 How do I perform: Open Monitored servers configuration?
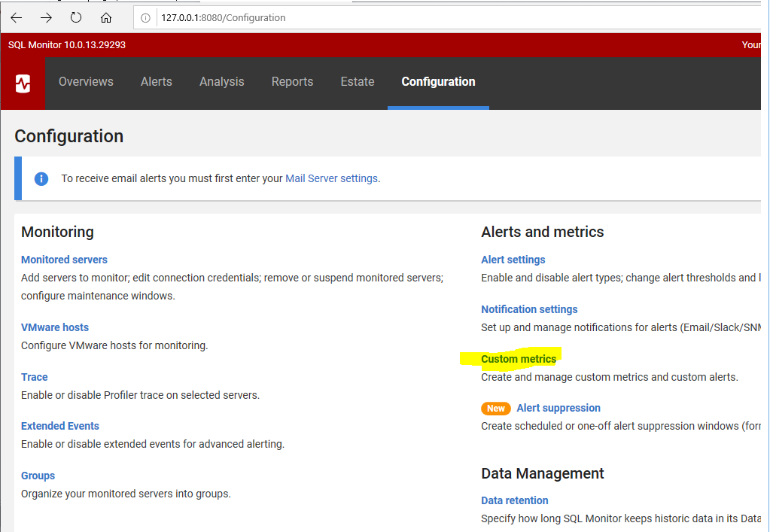click(x=64, y=259)
